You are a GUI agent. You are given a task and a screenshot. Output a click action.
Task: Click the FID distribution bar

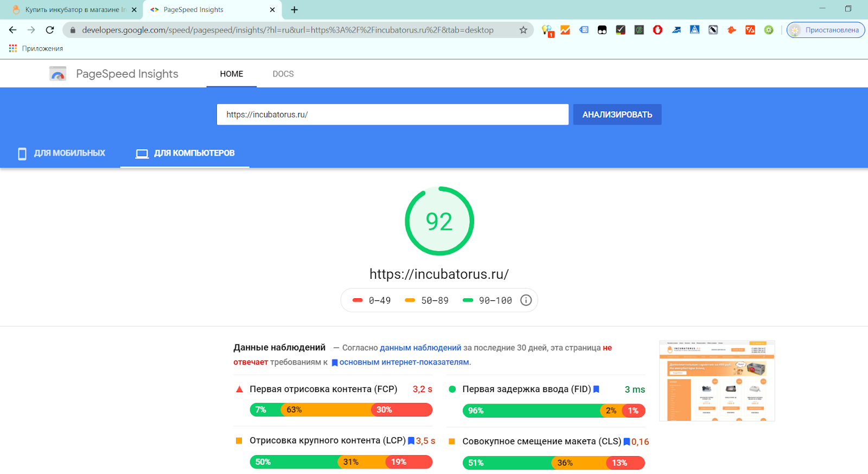(x=554, y=411)
